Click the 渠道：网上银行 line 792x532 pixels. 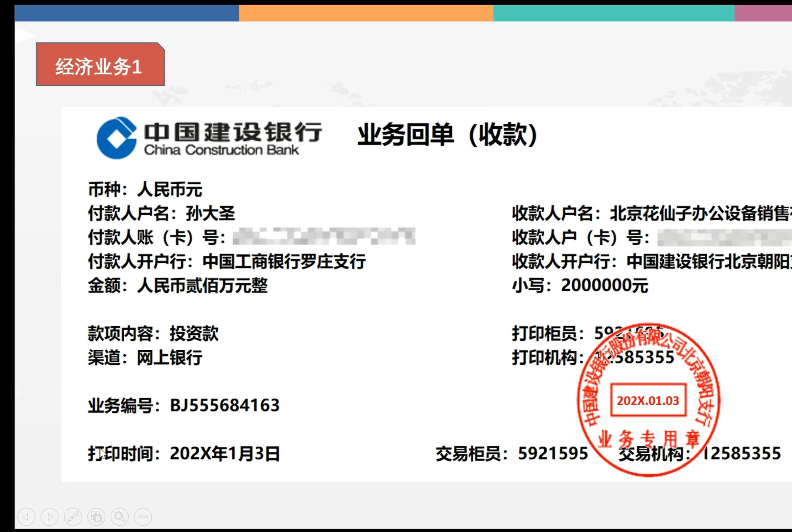(x=145, y=358)
